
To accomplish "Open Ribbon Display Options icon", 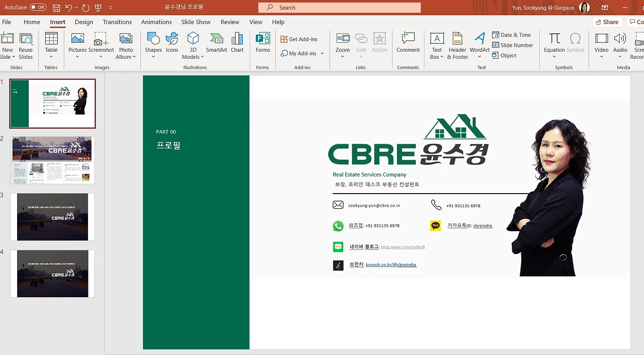I will tap(605, 8).
